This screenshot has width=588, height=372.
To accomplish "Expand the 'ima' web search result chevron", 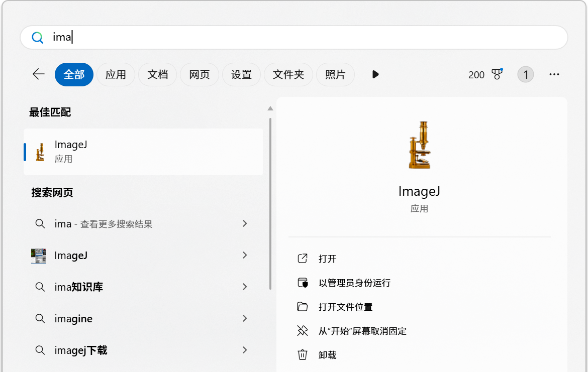I will (x=245, y=223).
